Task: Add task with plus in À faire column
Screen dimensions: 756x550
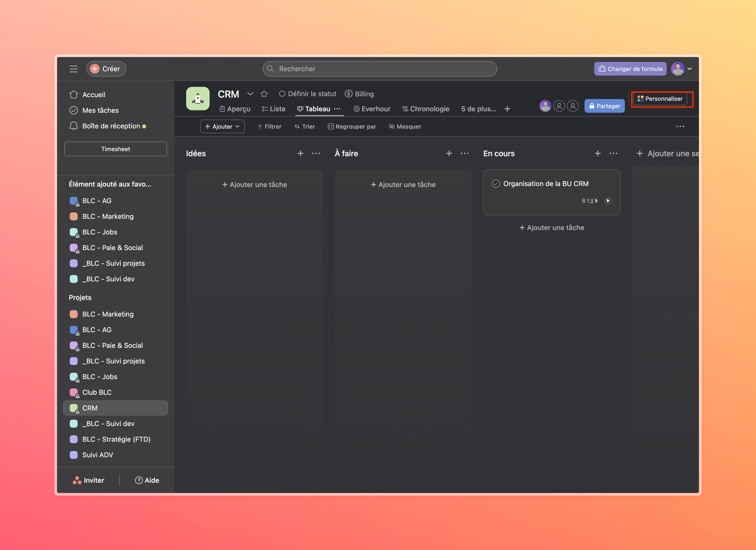Action: click(449, 153)
